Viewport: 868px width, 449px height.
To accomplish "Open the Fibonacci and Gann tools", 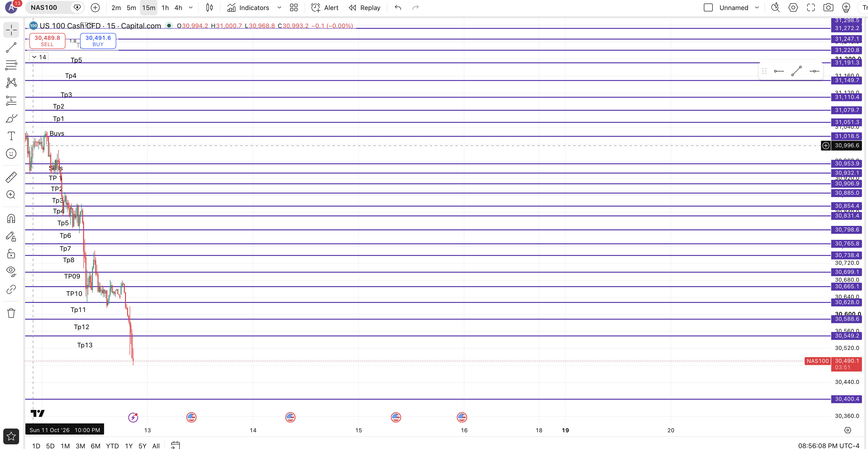I will pyautogui.click(x=11, y=65).
